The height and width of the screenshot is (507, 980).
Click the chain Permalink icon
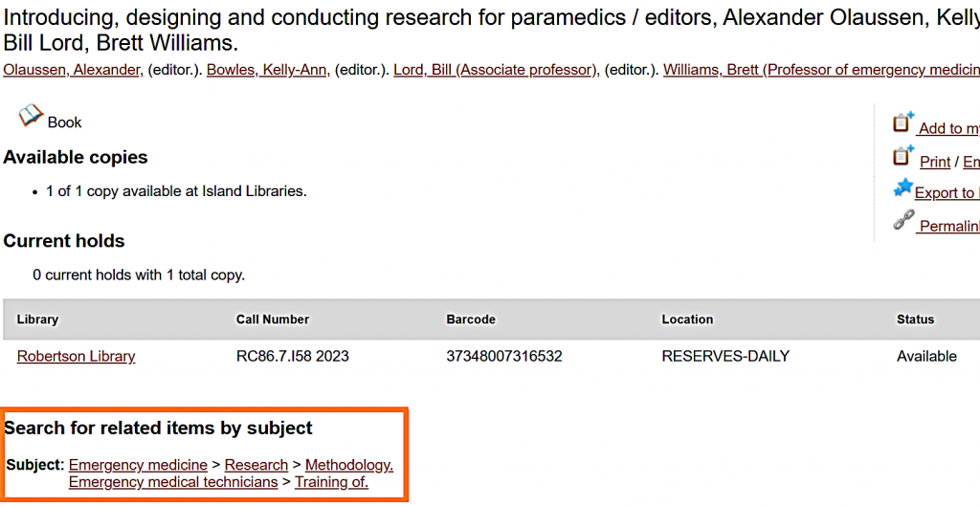pos(902,221)
